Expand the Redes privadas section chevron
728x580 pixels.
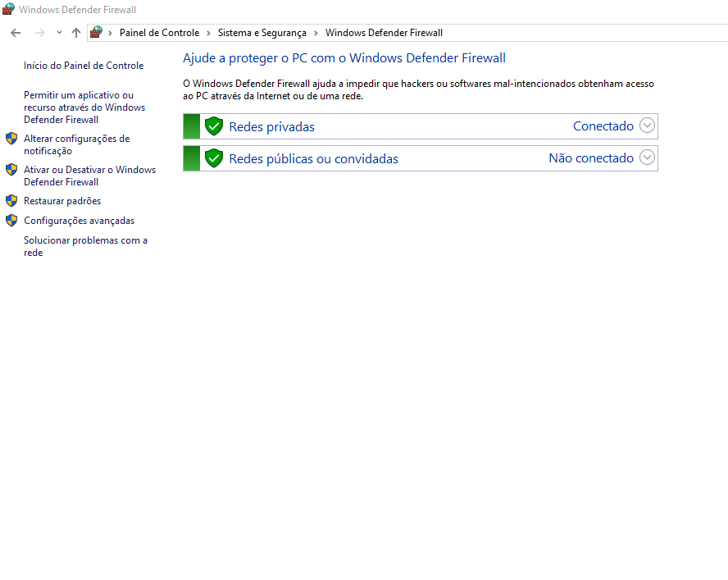(647, 126)
